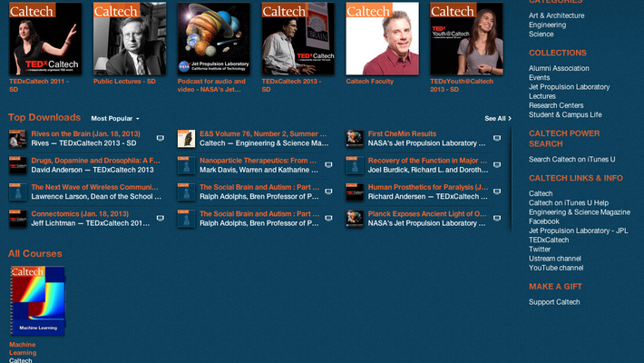
Task: Click the artwork icon for Connectomics
Action: tap(17, 219)
